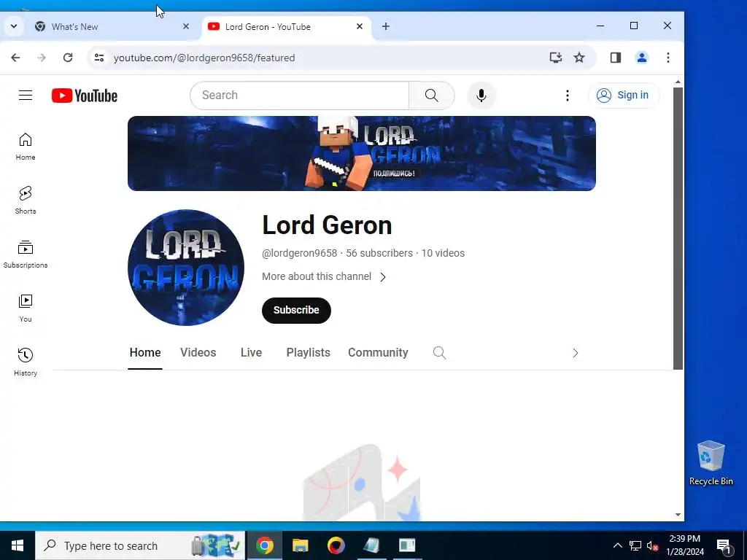This screenshot has height=560, width=747.
Task: Open the Recycle Bin desktop icon
Action: pyautogui.click(x=711, y=463)
